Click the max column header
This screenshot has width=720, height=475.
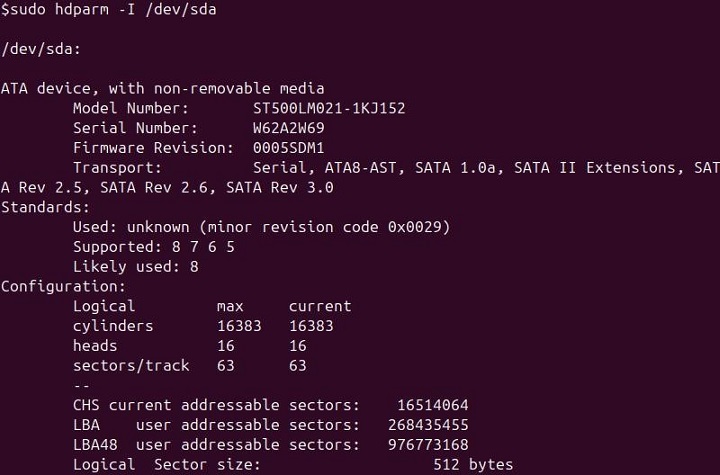click(x=230, y=306)
